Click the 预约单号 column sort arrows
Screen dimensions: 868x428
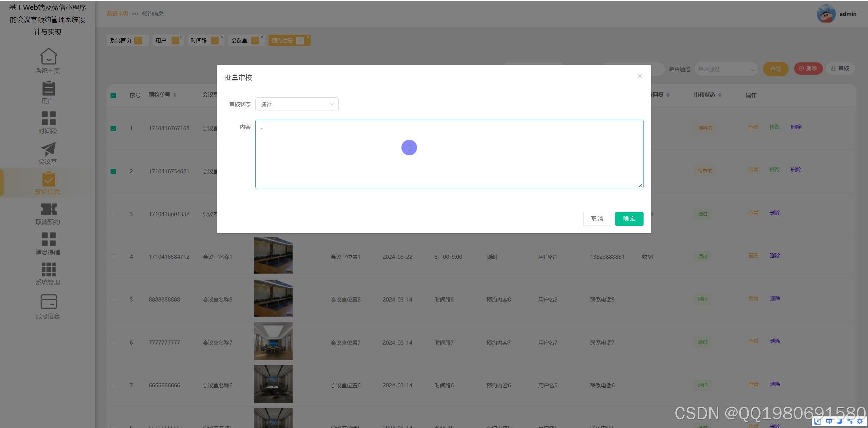tap(175, 95)
